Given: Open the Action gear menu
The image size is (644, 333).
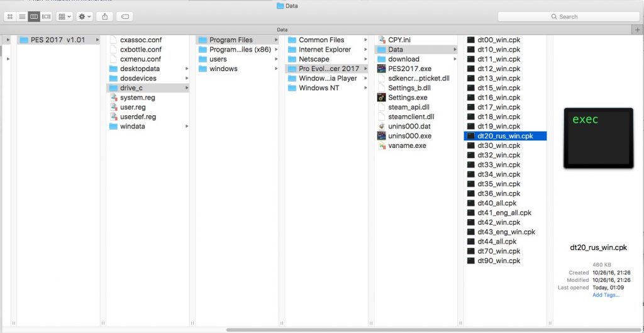Looking at the screenshot, I should 85,16.
